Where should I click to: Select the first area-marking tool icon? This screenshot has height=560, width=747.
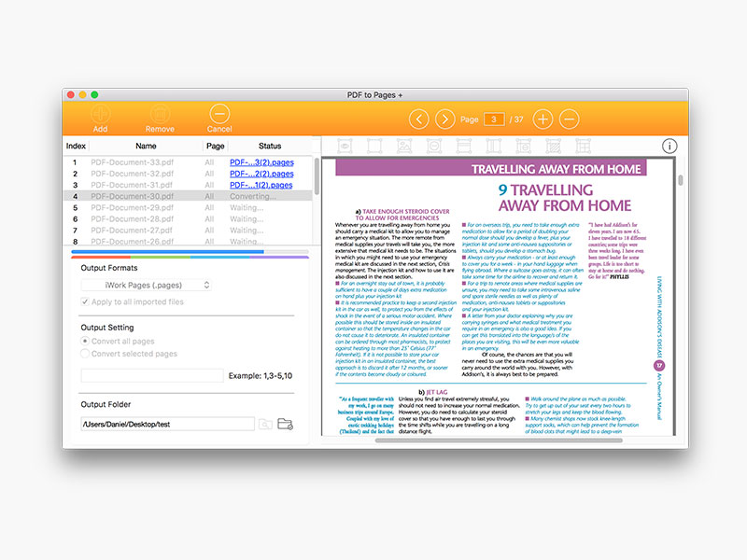pyautogui.click(x=345, y=146)
